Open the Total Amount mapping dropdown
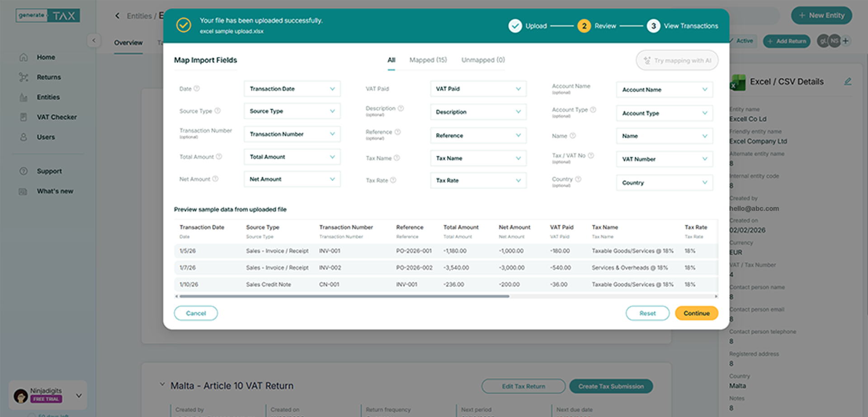868x417 pixels. pos(292,157)
